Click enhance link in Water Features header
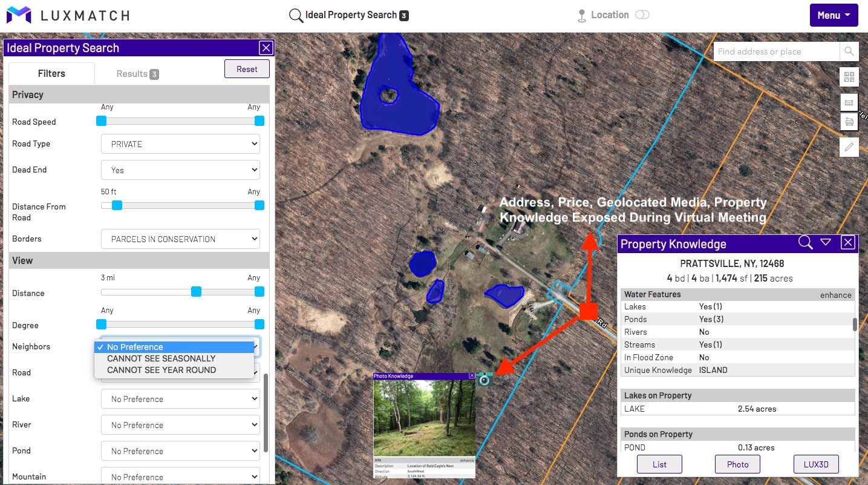Viewport: 868px width, 485px height. (836, 295)
